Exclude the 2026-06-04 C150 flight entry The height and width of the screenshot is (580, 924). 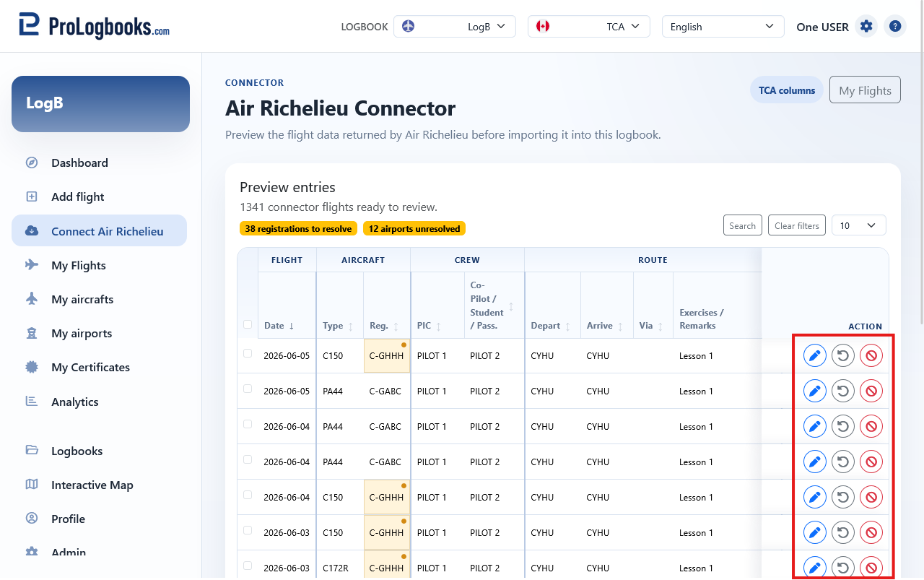871,497
